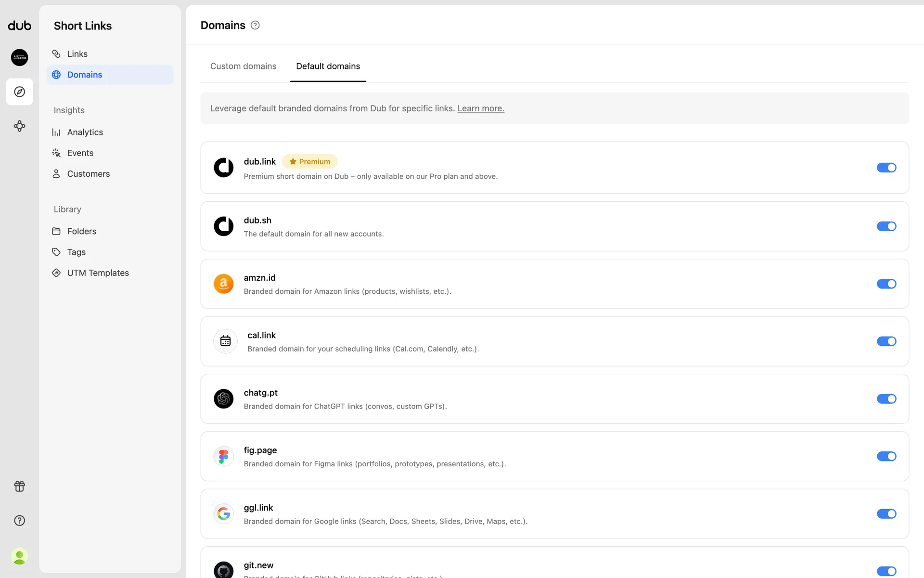Viewport: 924px width, 578px height.
Task: Open the partner network icon in sidebar
Action: click(19, 126)
